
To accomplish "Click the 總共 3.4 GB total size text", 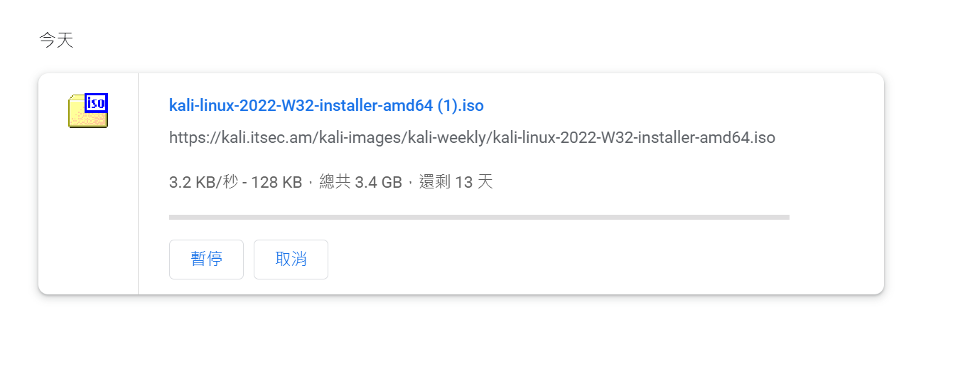I will click(x=361, y=182).
